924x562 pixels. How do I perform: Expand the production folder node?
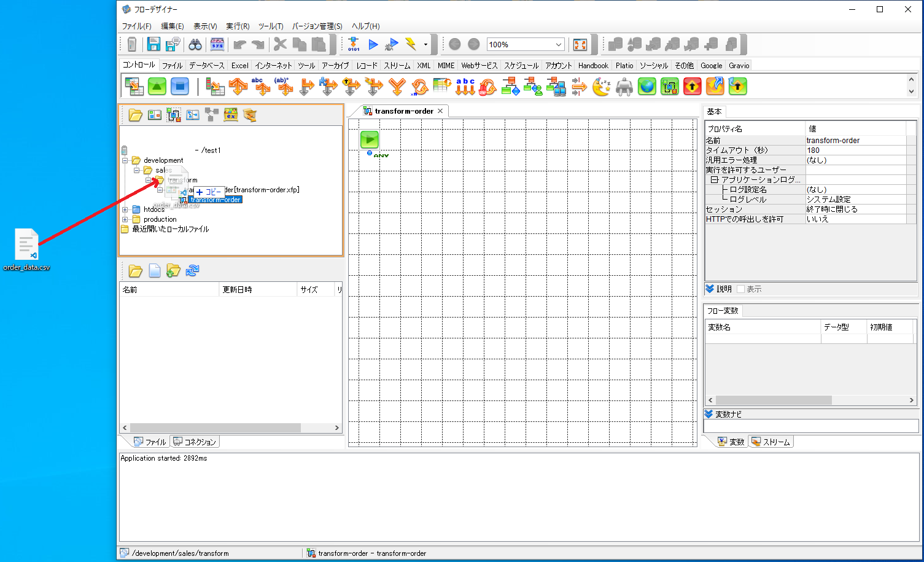point(125,219)
